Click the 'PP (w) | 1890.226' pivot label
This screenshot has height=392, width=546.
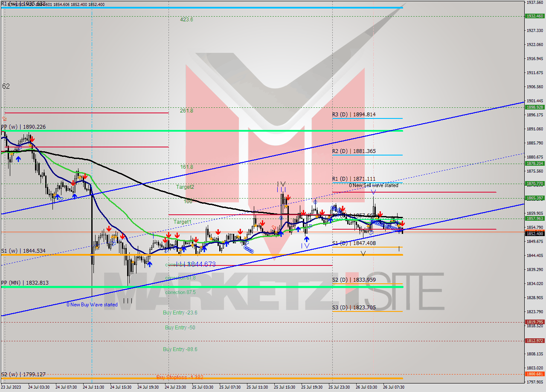click(x=23, y=127)
